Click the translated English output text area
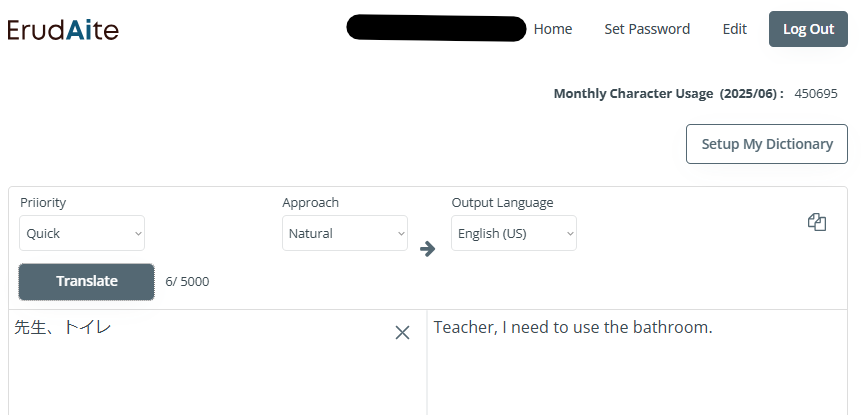Screen dimensions: 862x415 coord(637,363)
